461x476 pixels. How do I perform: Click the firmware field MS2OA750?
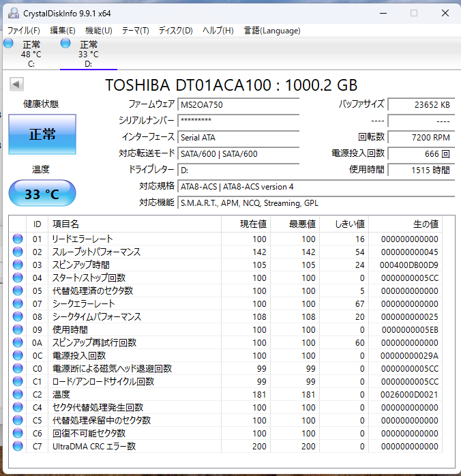pyautogui.click(x=239, y=105)
